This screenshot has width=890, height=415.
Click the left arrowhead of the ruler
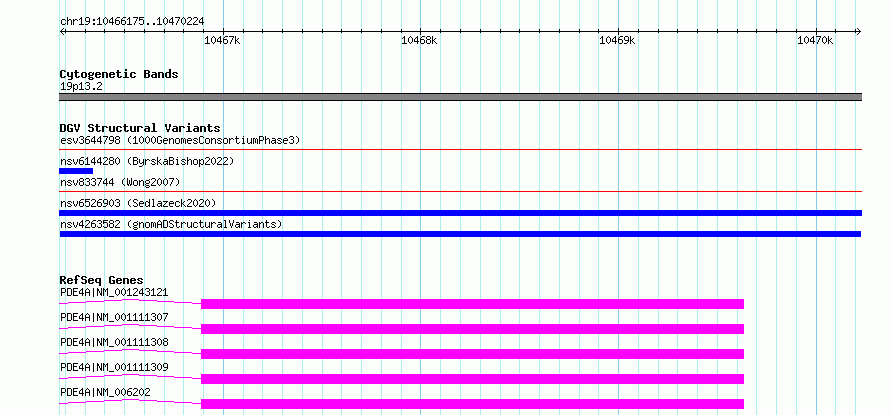(x=62, y=32)
